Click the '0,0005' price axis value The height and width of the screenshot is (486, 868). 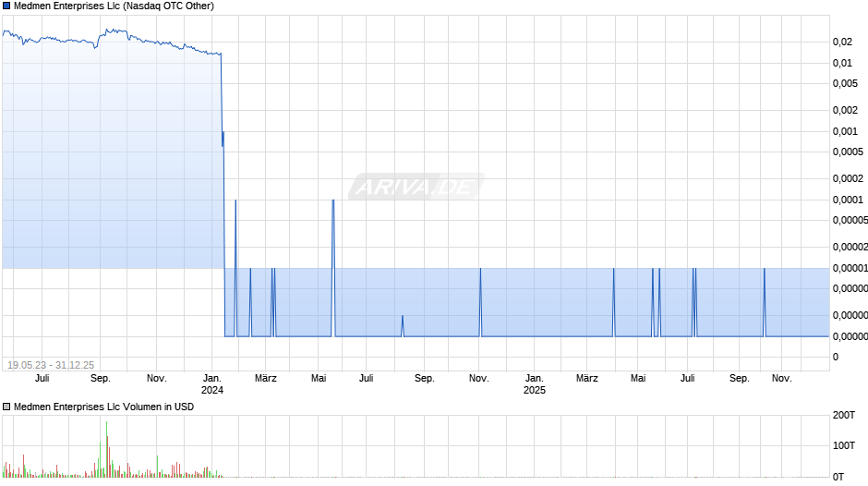848,152
